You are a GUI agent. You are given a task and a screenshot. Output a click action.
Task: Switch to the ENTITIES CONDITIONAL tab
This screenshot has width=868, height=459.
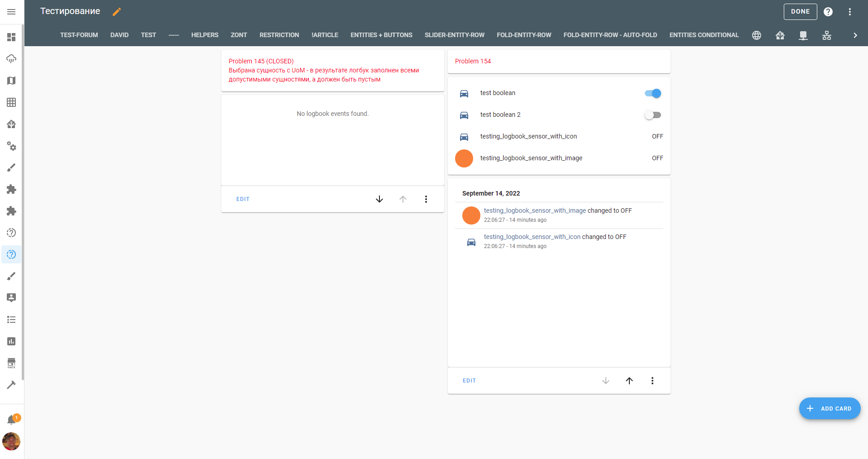704,35
